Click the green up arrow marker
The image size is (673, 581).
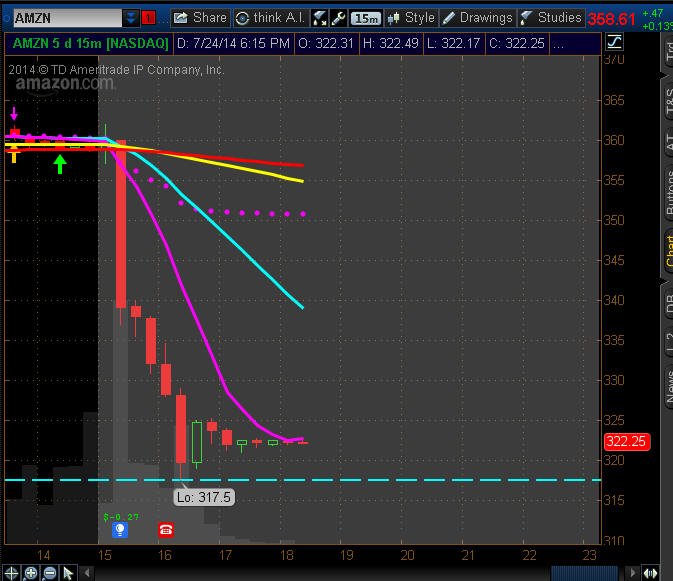click(60, 164)
